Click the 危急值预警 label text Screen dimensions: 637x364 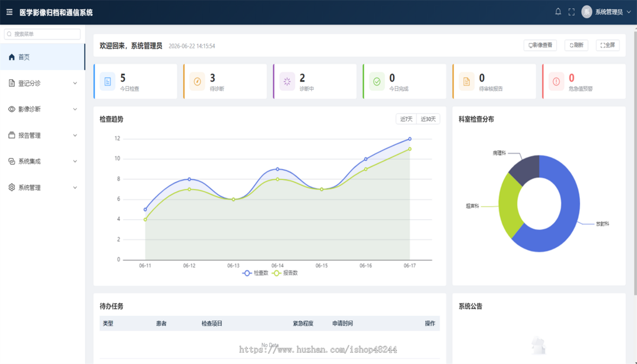[580, 89]
